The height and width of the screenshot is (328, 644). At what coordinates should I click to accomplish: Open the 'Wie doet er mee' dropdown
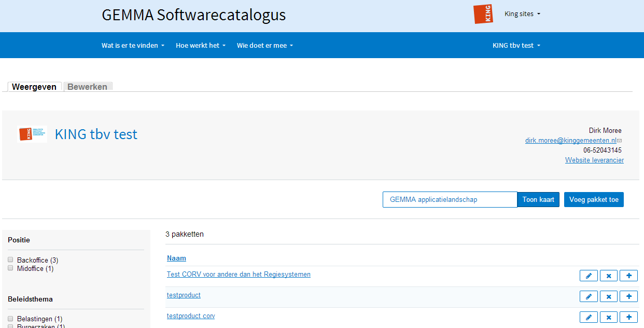(x=265, y=45)
